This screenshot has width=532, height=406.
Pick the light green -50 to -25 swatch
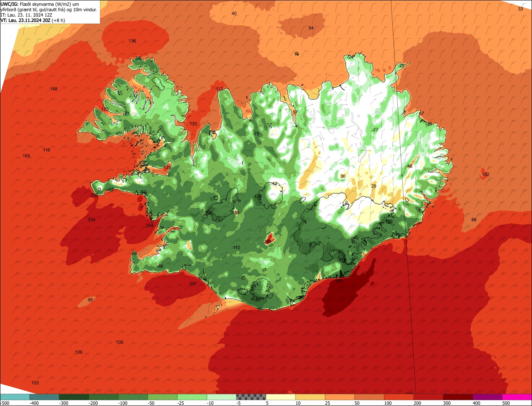[163, 397]
